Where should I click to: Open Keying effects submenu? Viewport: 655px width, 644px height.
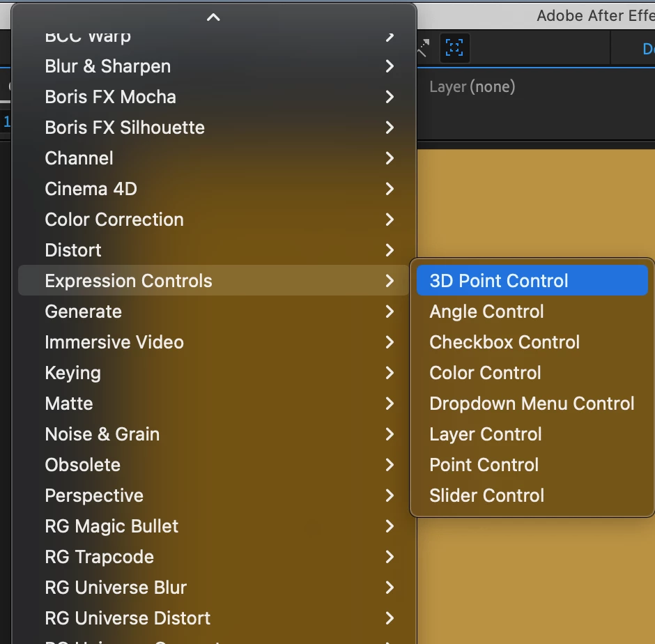tap(213, 373)
